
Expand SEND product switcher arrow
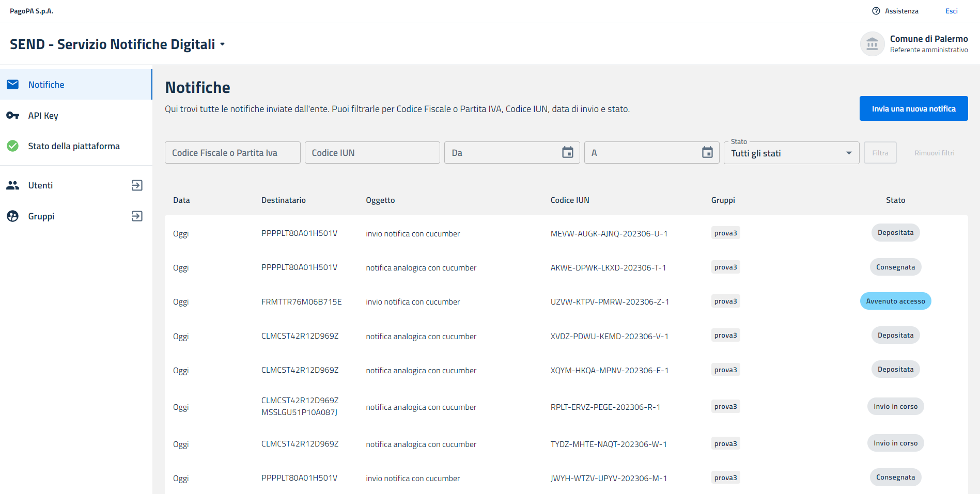pyautogui.click(x=223, y=44)
